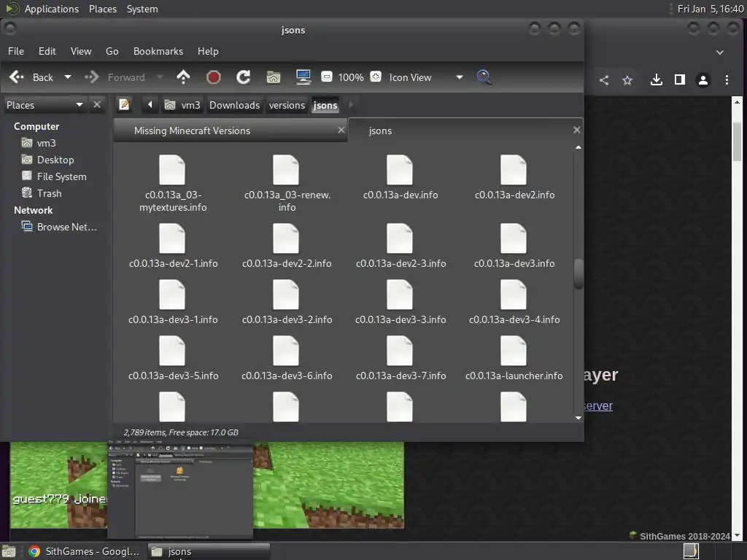Close the Places sidebar pane
747x560 pixels.
coord(97,104)
